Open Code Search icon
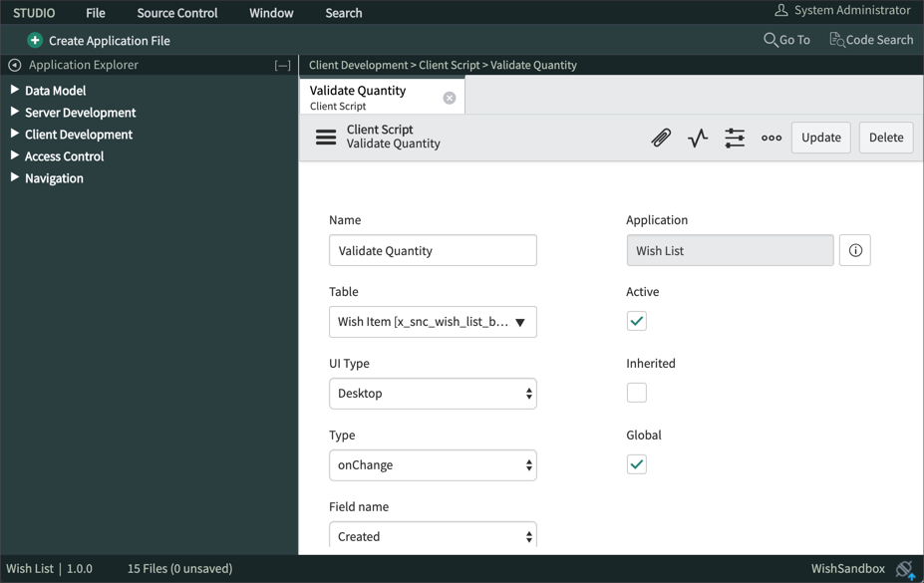The height and width of the screenshot is (583, 924). (x=837, y=40)
